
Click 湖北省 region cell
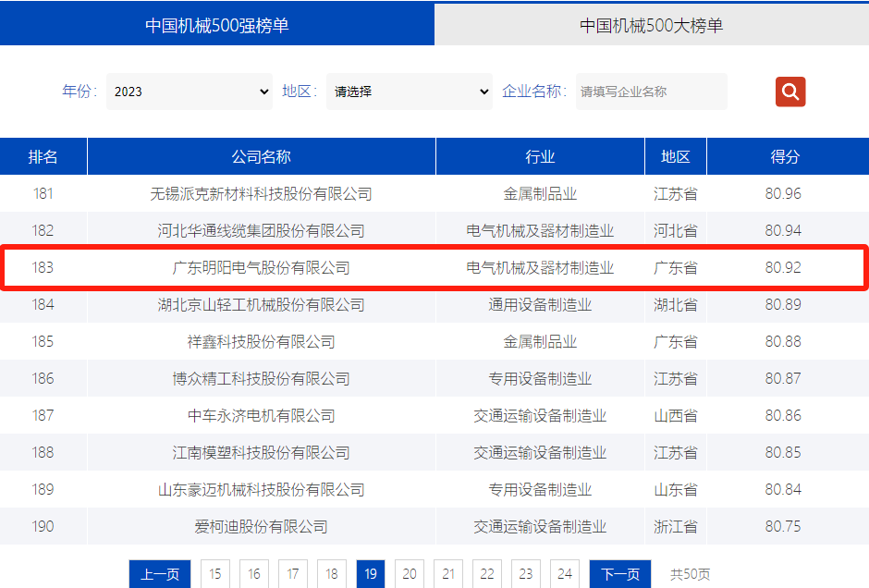click(x=676, y=305)
